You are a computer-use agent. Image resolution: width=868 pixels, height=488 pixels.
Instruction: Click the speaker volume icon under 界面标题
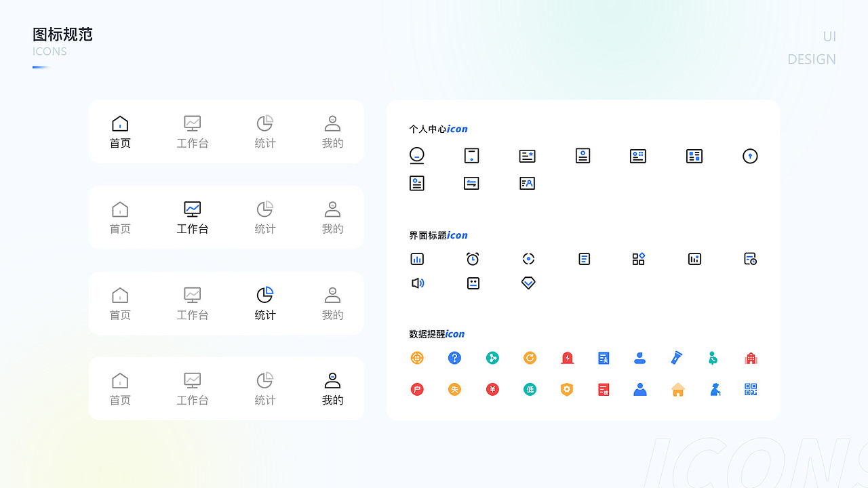417,283
